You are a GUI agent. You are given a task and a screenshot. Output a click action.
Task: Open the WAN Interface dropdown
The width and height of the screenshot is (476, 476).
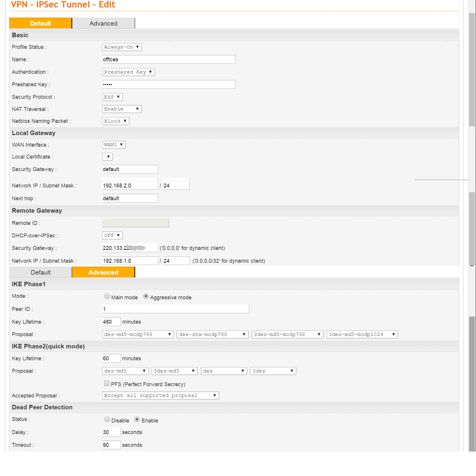pos(114,145)
